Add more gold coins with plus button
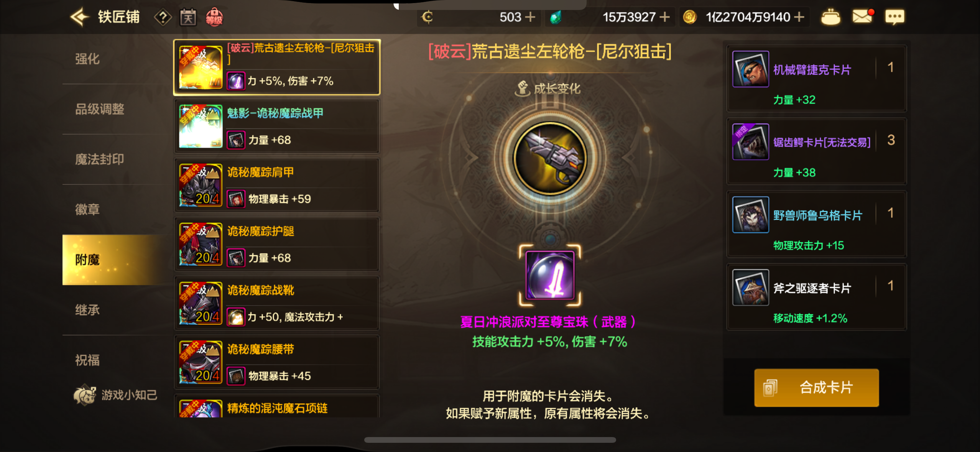The height and width of the screenshot is (452, 980). pos(799,17)
